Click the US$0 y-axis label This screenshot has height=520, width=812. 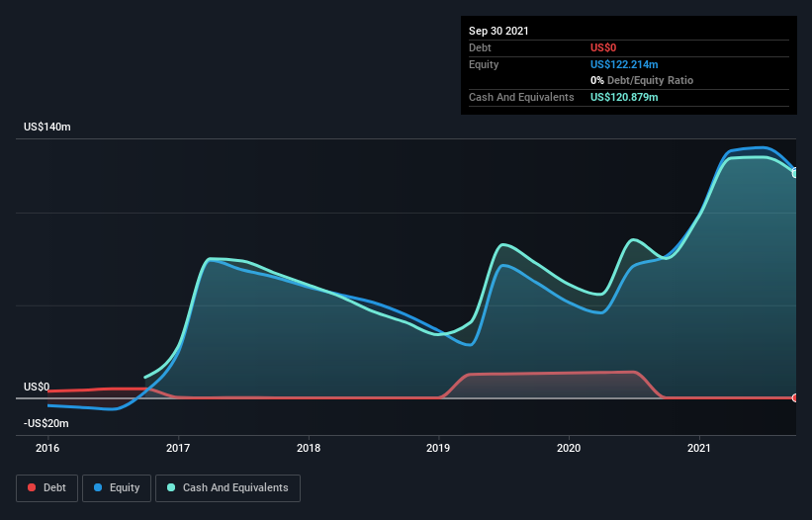37,387
